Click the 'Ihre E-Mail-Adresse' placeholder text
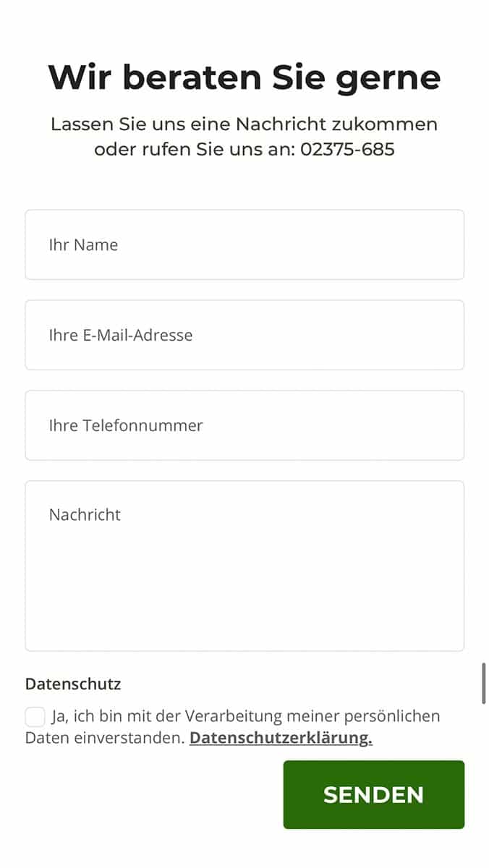Viewport: 489px width, 868px height. tap(121, 335)
